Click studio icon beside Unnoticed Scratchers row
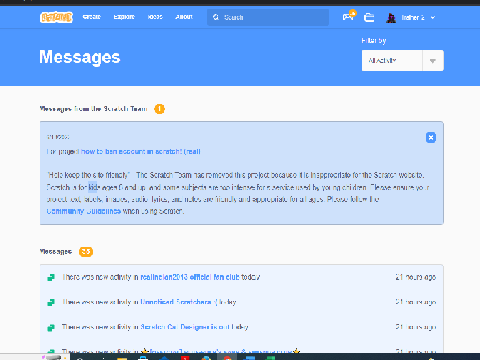 51,302
